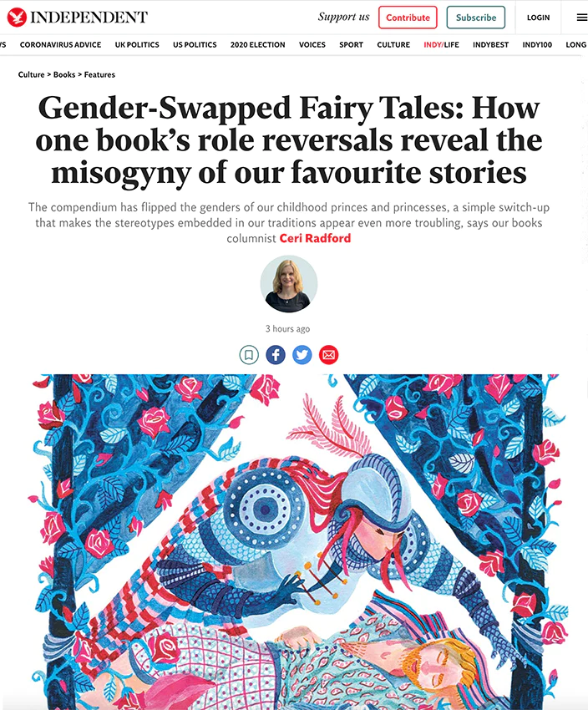Open the IndyBest section

click(x=490, y=45)
